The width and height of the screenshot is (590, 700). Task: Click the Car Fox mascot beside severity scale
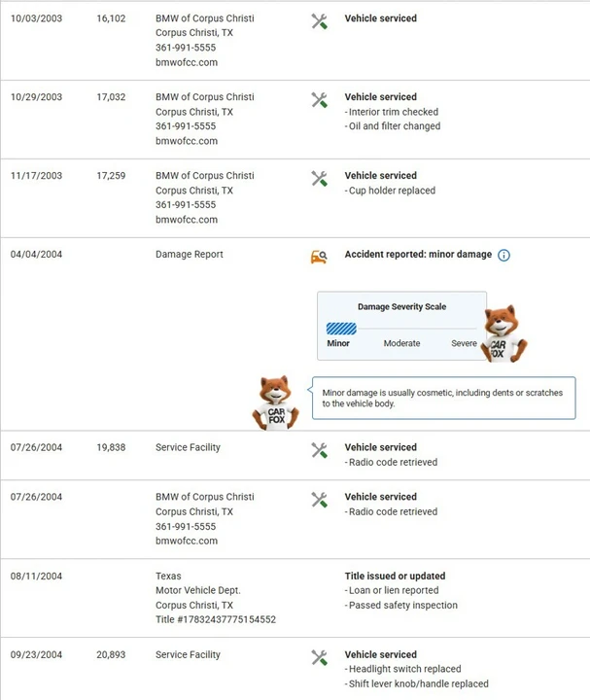coord(504,333)
